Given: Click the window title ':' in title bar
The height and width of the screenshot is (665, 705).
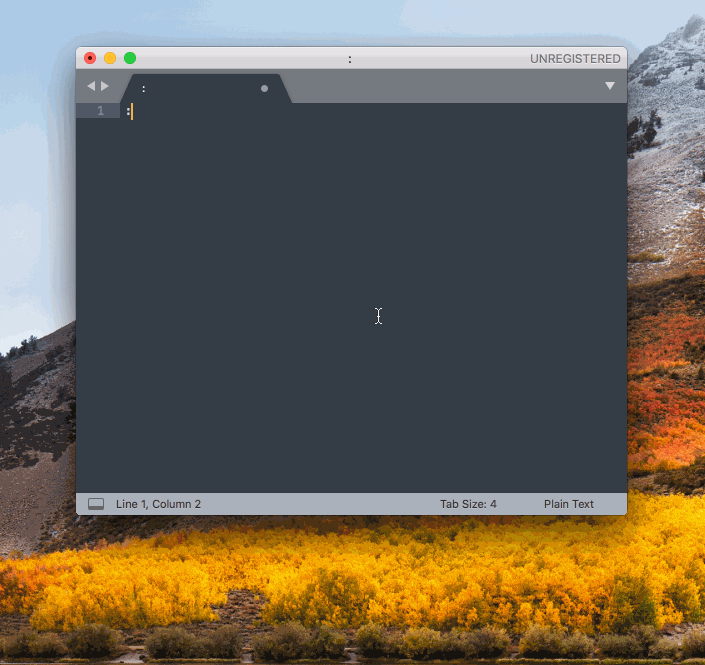Looking at the screenshot, I should (x=349, y=59).
